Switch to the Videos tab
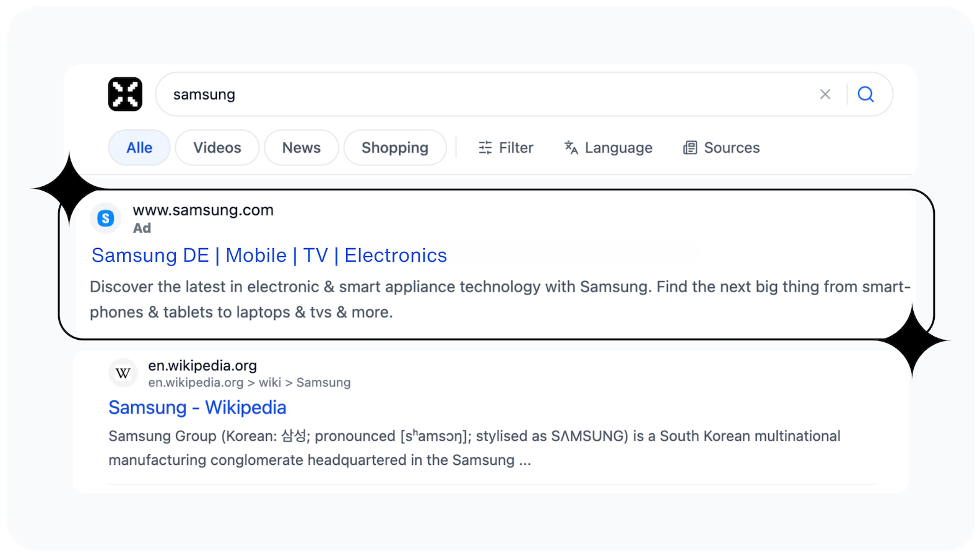The width and height of the screenshot is (980, 557). 217,147
